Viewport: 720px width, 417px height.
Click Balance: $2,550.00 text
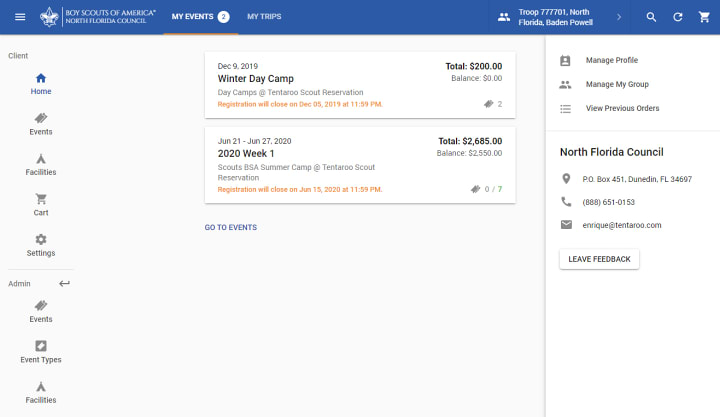pyautogui.click(x=469, y=153)
